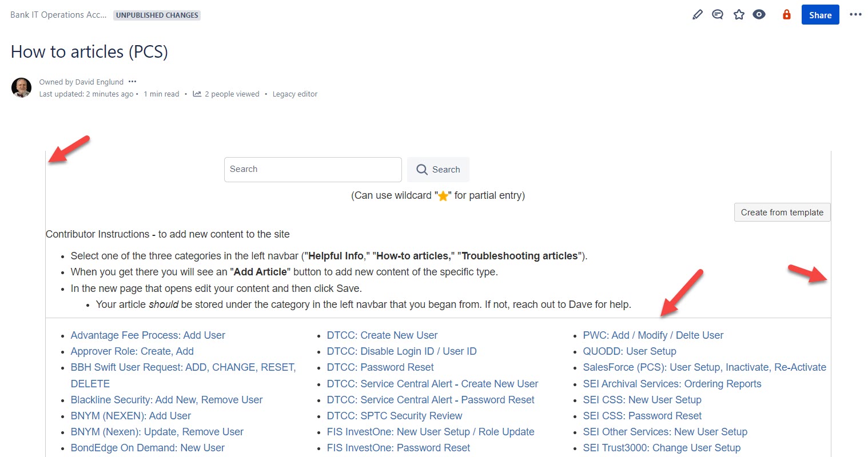Open the DTCC: Password Reset article

coord(380,367)
